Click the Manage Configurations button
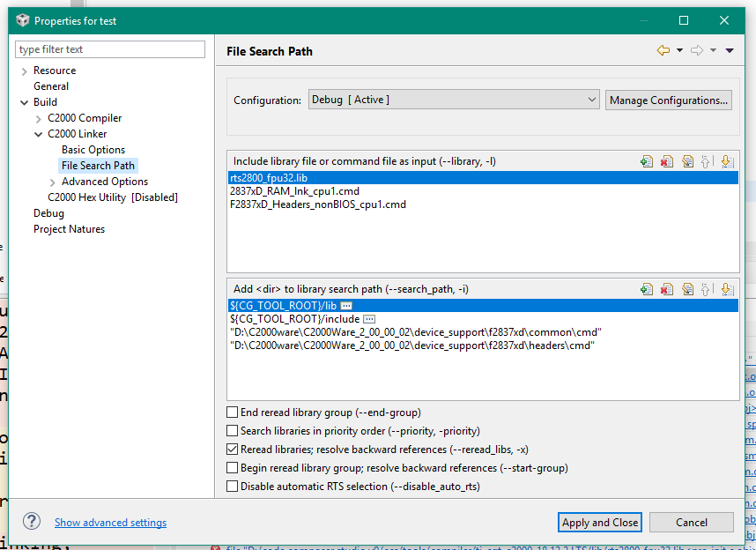Image resolution: width=756 pixels, height=550 pixels. (x=669, y=100)
